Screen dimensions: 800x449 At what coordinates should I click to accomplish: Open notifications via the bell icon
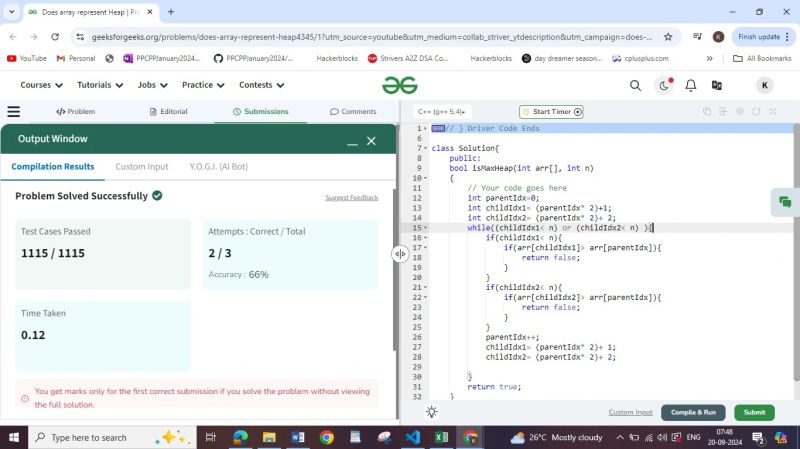[691, 86]
